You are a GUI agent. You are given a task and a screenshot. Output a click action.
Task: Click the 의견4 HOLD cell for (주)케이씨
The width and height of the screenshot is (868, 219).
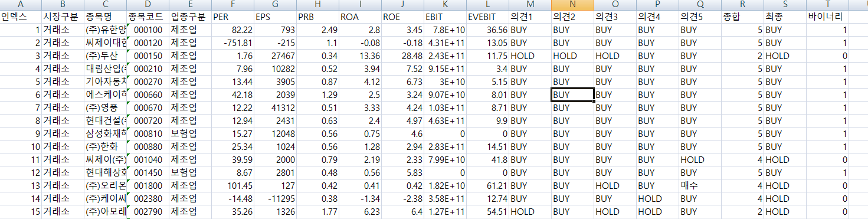pyautogui.click(x=657, y=198)
